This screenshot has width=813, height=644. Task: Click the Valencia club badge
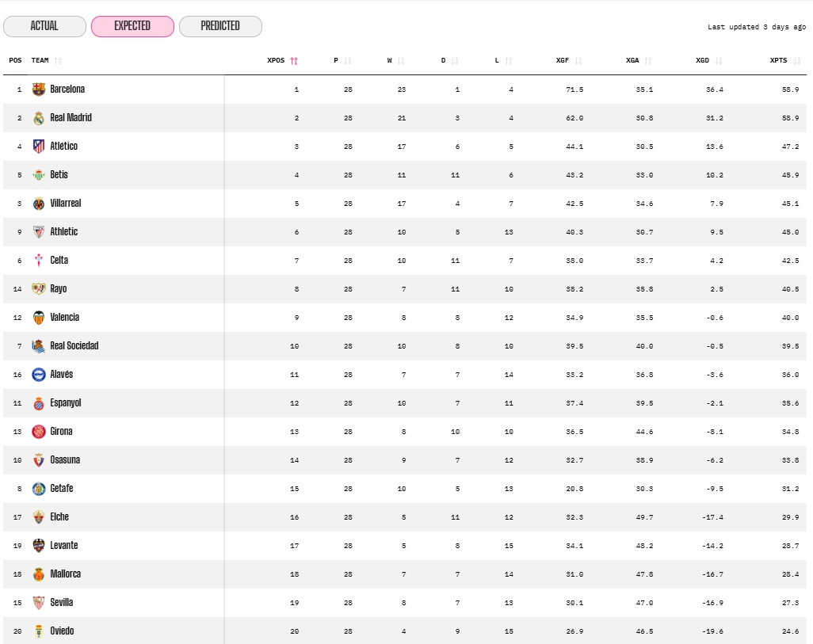click(37, 317)
